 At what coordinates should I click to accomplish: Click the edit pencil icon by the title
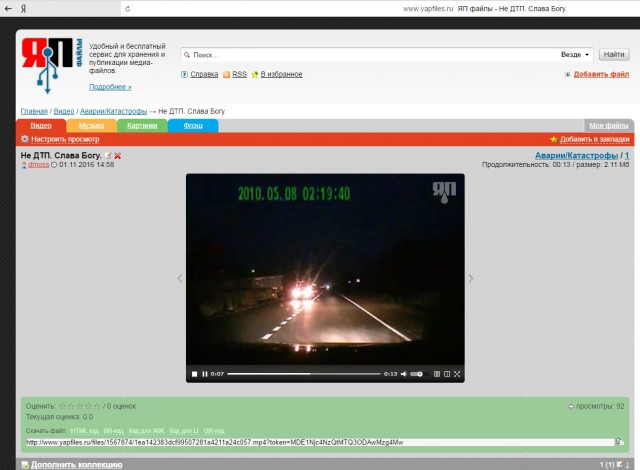pos(108,155)
